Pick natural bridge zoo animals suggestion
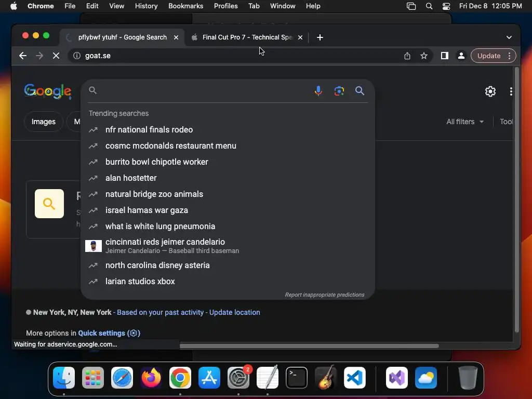The width and height of the screenshot is (532, 399). (228, 194)
